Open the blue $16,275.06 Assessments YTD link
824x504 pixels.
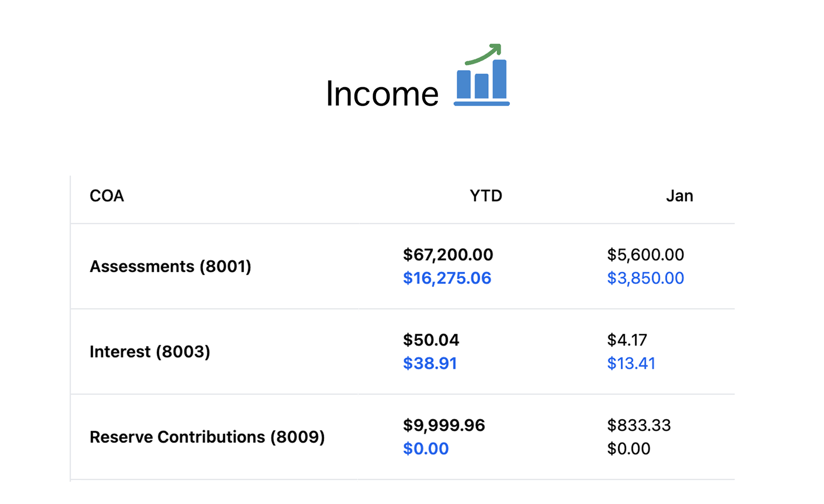coord(447,278)
